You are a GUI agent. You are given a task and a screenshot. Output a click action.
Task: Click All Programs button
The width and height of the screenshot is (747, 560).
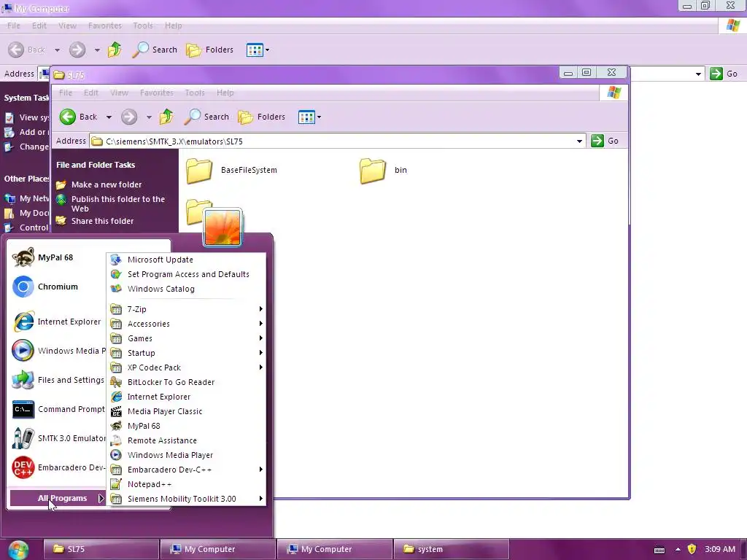pos(57,498)
